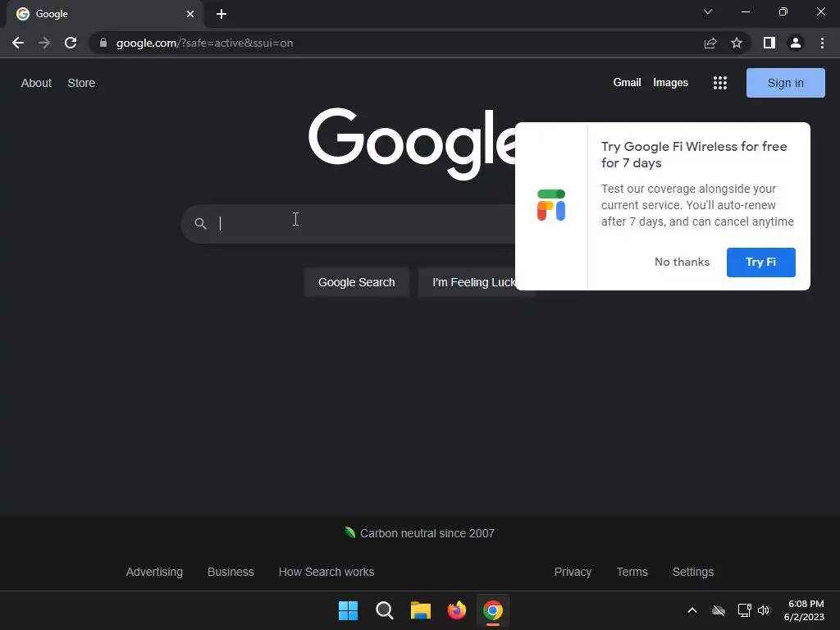Click the OneDrive cloud tray icon
Image resolution: width=840 pixels, height=630 pixels.
(x=719, y=610)
